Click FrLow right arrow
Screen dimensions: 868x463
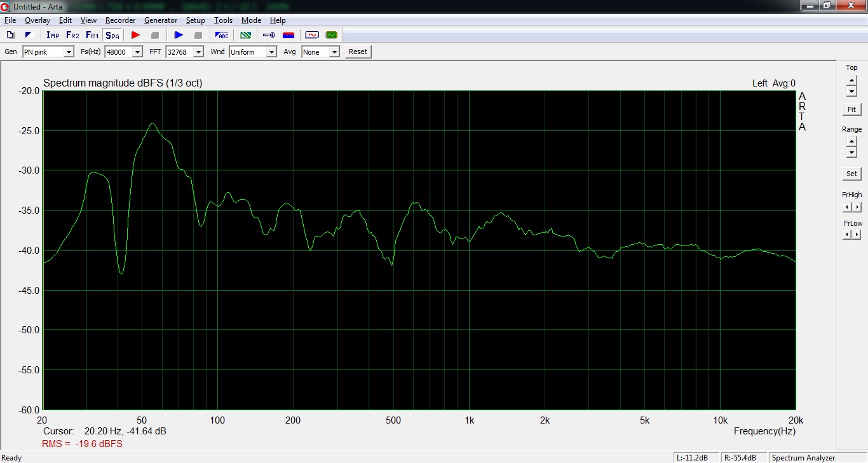click(857, 235)
